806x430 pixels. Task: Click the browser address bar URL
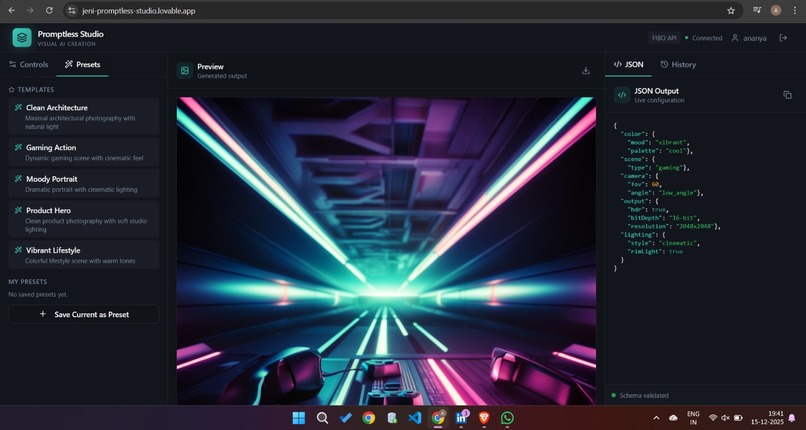tap(139, 10)
